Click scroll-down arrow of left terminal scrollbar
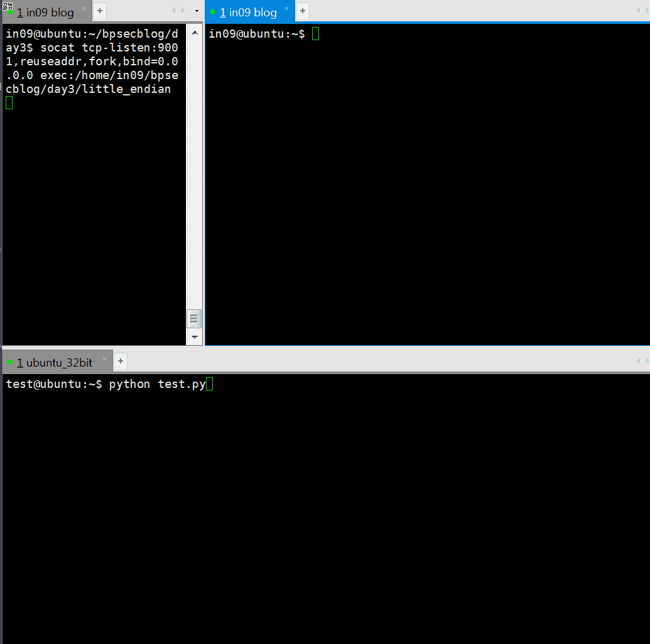Screen dimensions: 650x644 pos(194,337)
